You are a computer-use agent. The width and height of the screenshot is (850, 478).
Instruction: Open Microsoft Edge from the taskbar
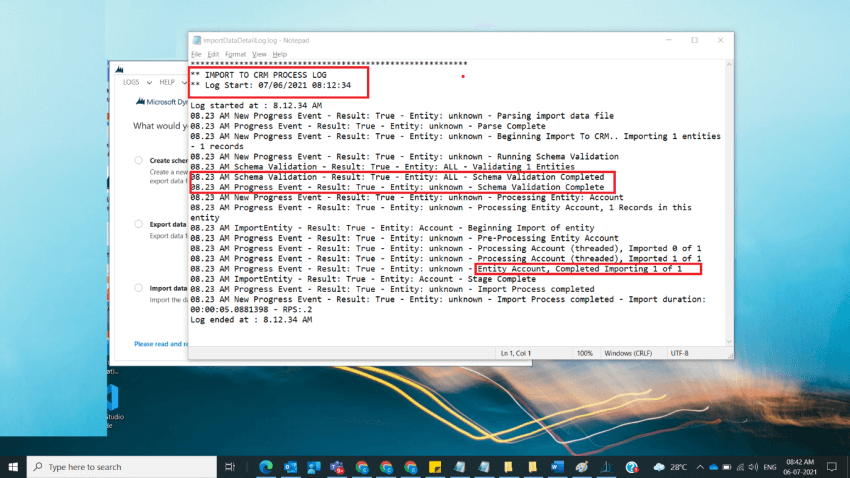pos(266,467)
